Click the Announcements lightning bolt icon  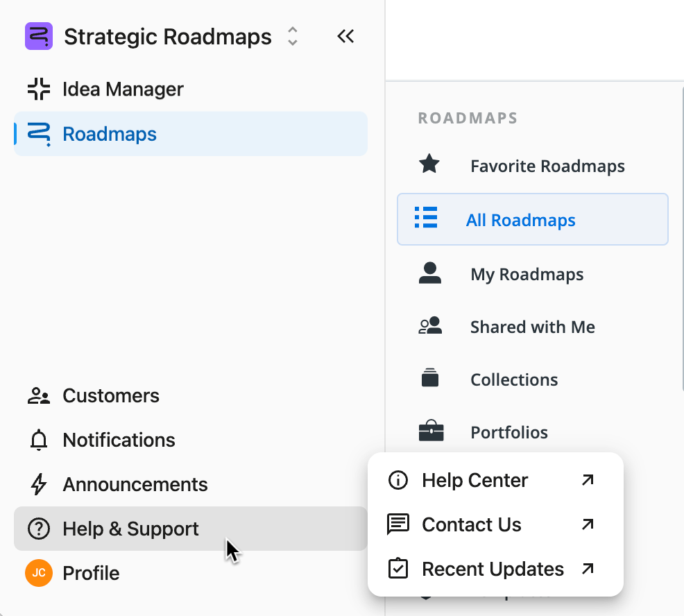click(x=39, y=484)
